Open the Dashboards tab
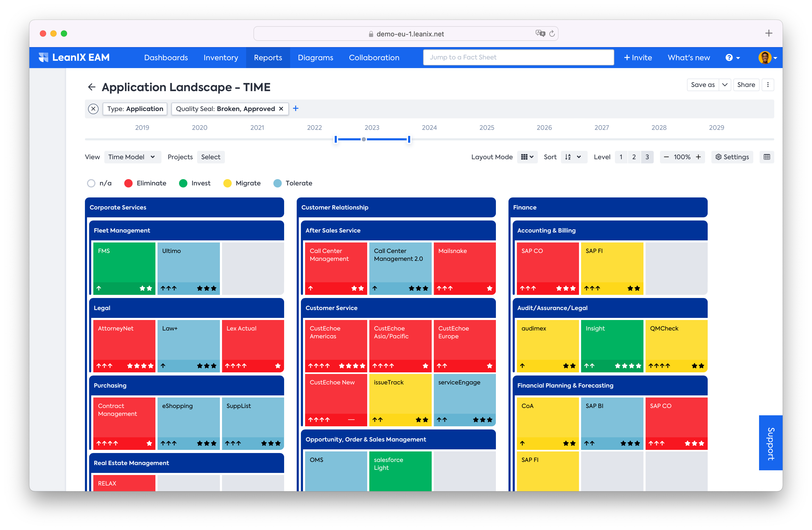This screenshot has width=812, height=530. pos(166,58)
